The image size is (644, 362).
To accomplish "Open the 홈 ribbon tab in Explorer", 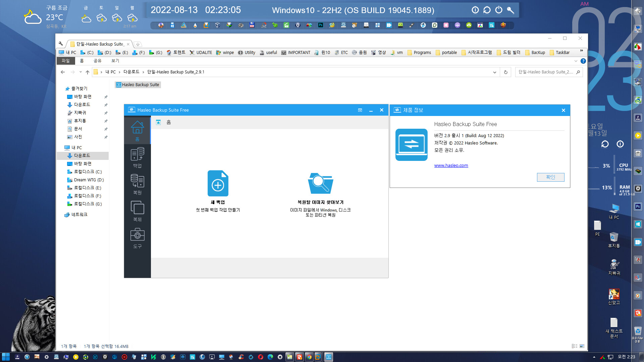I will (x=82, y=61).
